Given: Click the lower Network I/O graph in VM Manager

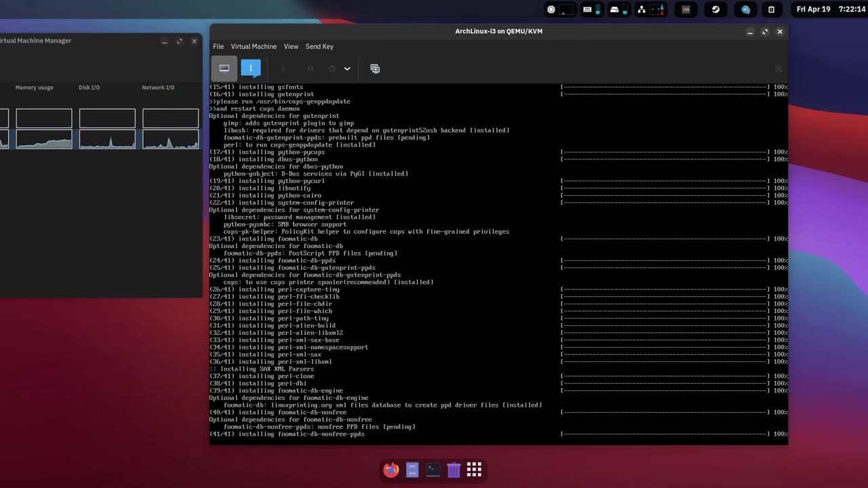Looking at the screenshot, I should 170,139.
